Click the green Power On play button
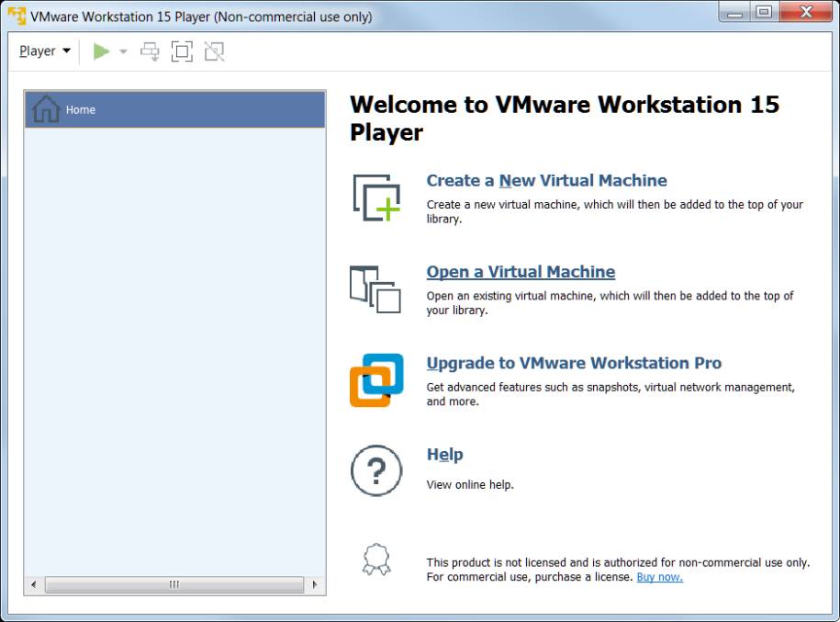The height and width of the screenshot is (622, 840). tap(101, 51)
